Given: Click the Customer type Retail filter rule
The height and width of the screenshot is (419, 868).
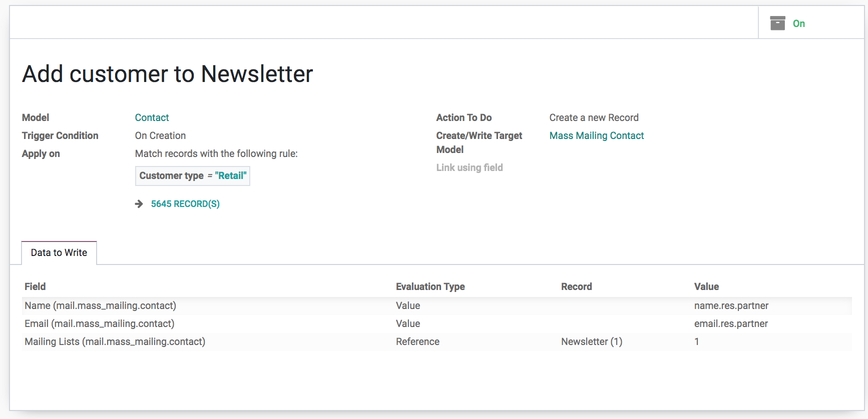Looking at the screenshot, I should point(193,176).
